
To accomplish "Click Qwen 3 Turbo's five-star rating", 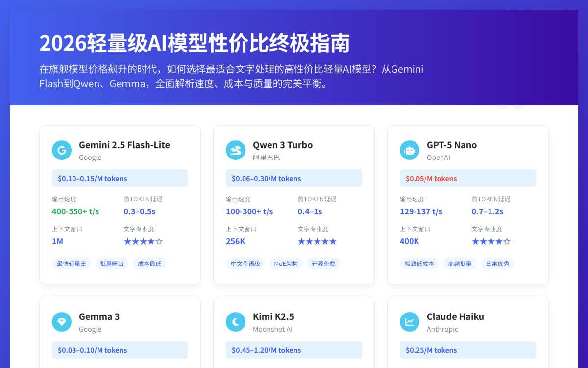I will coord(317,241).
